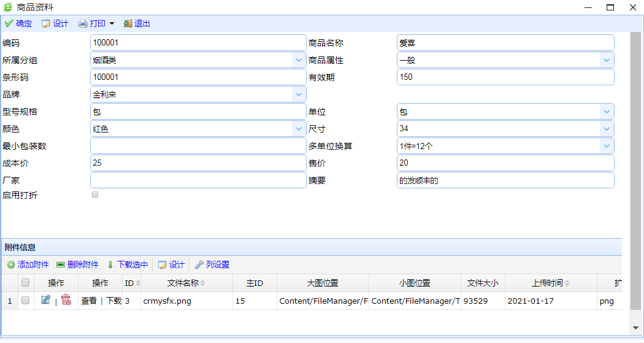Enable the 启用打折 checkbox

(x=95, y=195)
